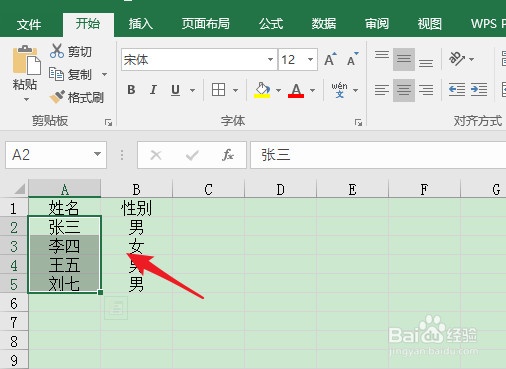506x369 pixels.
Task: Click the Paste Options smart tag
Action: (116, 308)
